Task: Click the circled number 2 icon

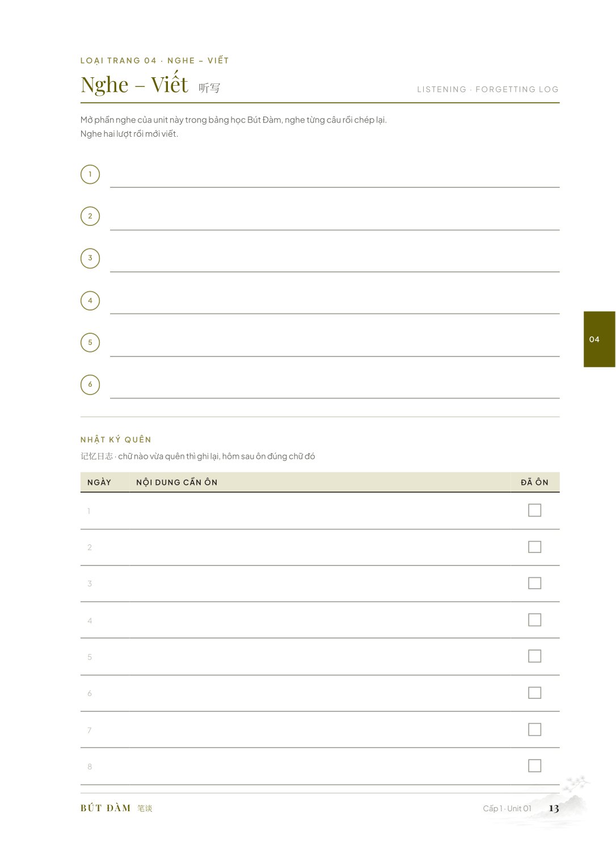Action: click(90, 216)
